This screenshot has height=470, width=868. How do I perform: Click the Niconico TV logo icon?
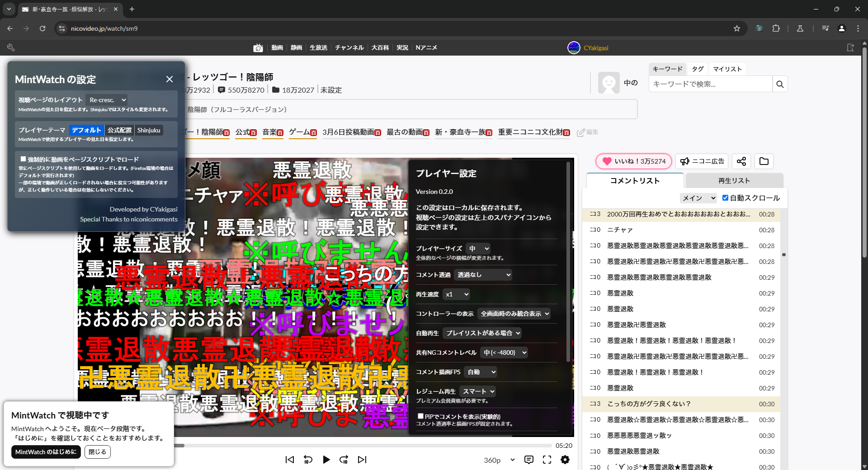click(x=258, y=48)
